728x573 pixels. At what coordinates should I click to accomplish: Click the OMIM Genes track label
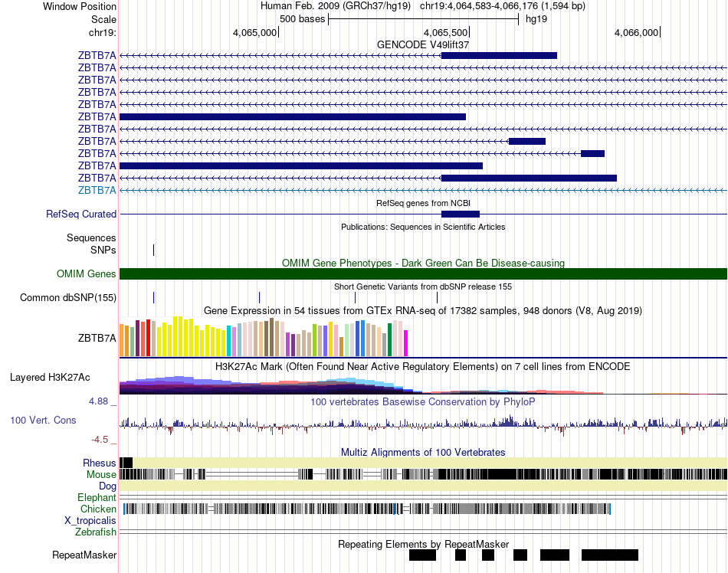tap(87, 273)
